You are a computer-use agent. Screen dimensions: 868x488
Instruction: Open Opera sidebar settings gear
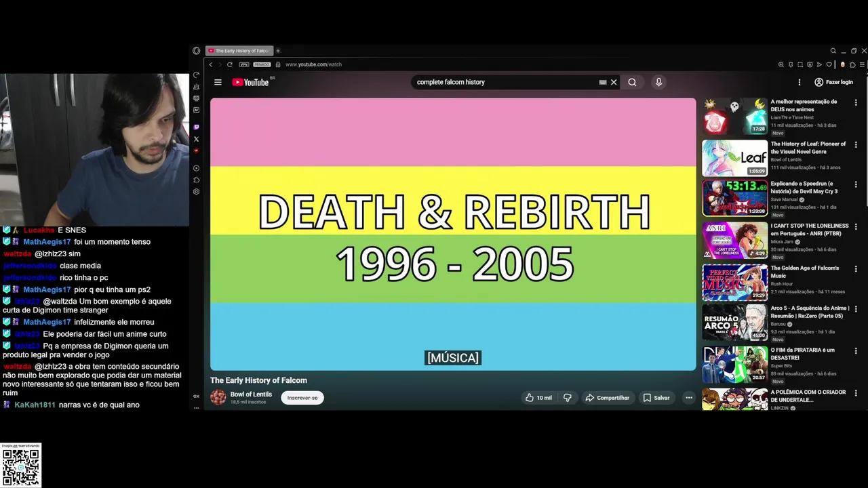click(197, 192)
